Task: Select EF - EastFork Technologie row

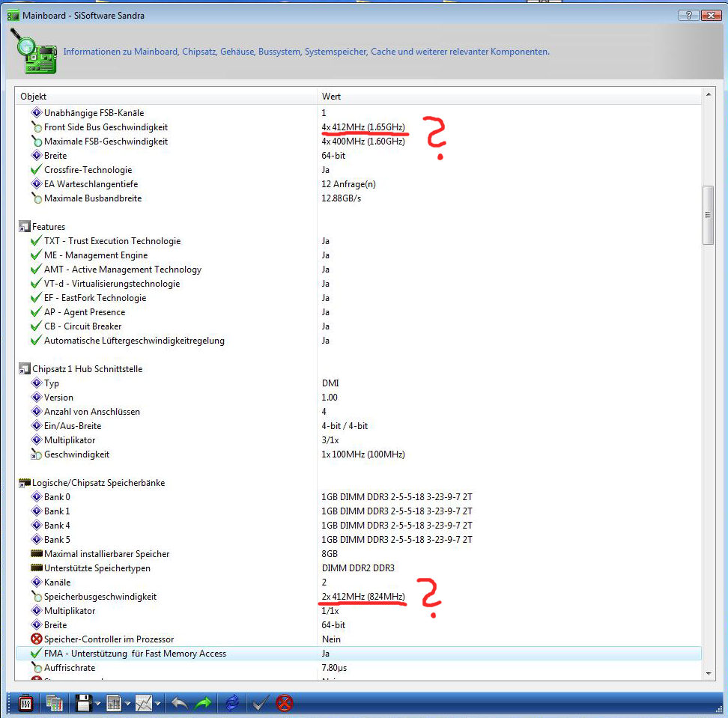Action: [359, 298]
